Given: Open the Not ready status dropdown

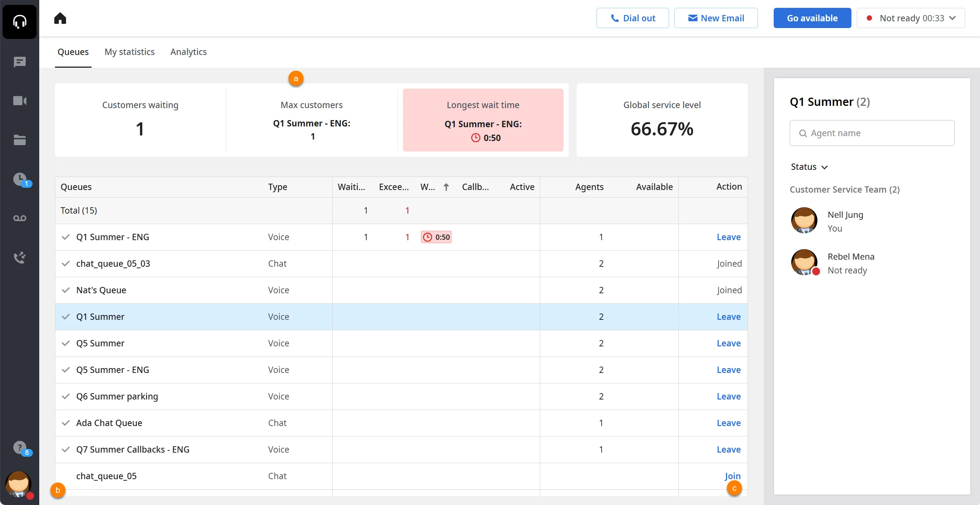Looking at the screenshot, I should (x=910, y=18).
